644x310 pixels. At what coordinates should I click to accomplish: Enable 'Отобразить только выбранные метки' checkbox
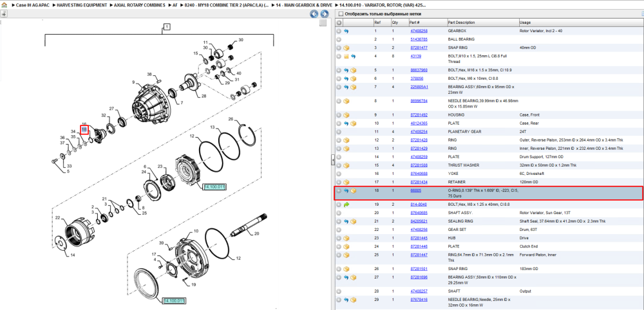pyautogui.click(x=340, y=14)
